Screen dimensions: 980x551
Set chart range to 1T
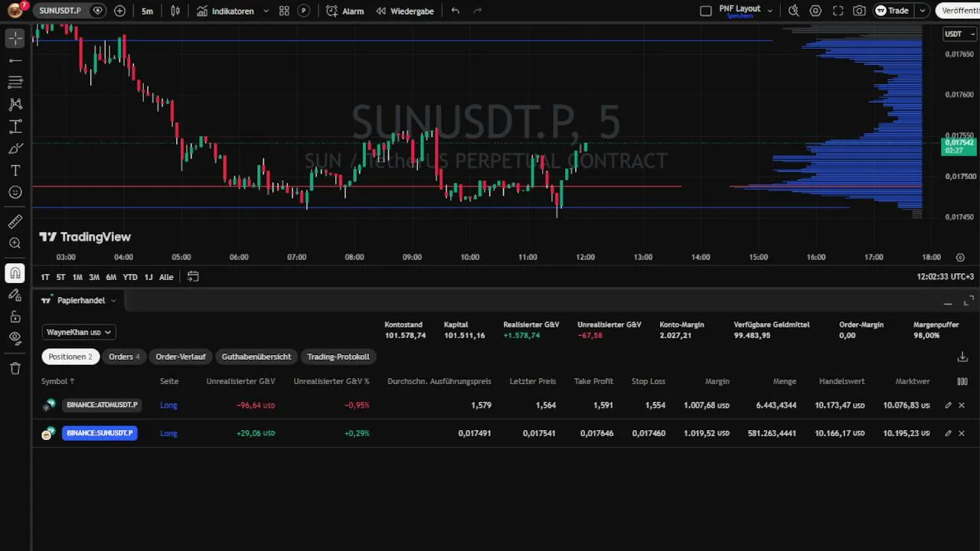coord(45,277)
